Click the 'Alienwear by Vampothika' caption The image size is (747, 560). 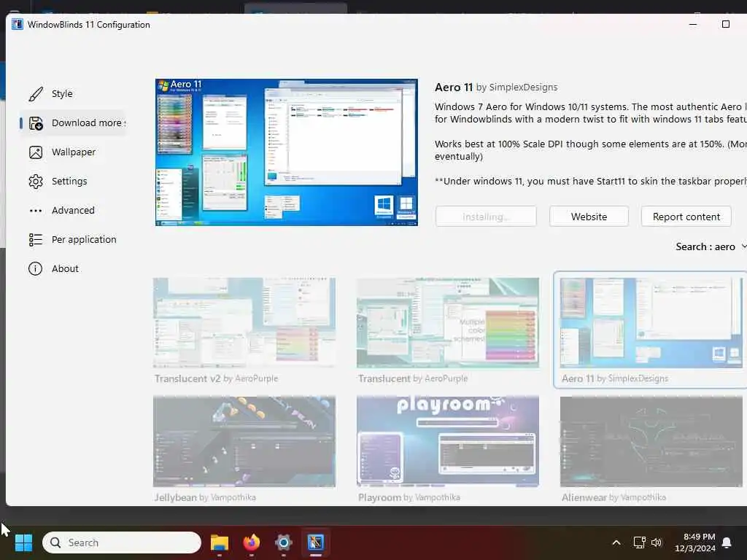coord(614,497)
